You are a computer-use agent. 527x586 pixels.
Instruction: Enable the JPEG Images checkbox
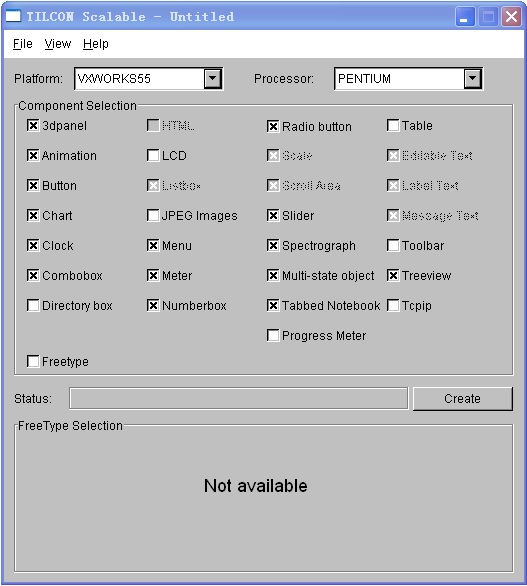pyautogui.click(x=153, y=215)
